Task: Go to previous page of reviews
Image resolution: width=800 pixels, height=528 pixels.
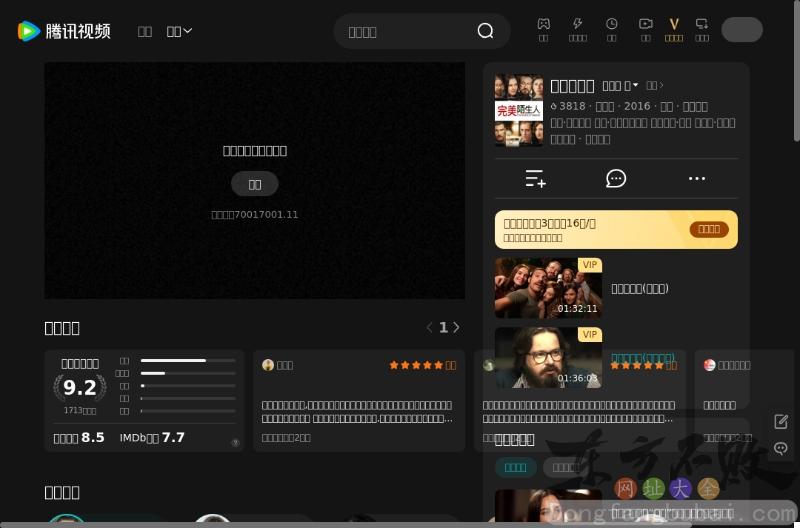Action: (430, 328)
